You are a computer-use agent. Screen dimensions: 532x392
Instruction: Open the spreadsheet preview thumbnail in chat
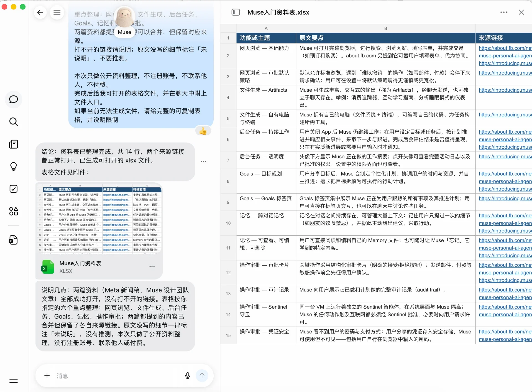pyautogui.click(x=99, y=218)
